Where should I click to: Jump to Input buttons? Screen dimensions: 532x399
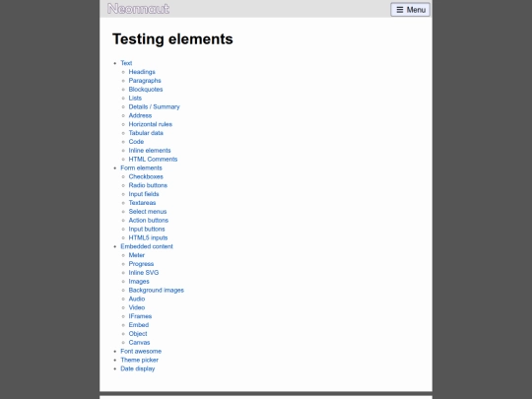[147, 229]
